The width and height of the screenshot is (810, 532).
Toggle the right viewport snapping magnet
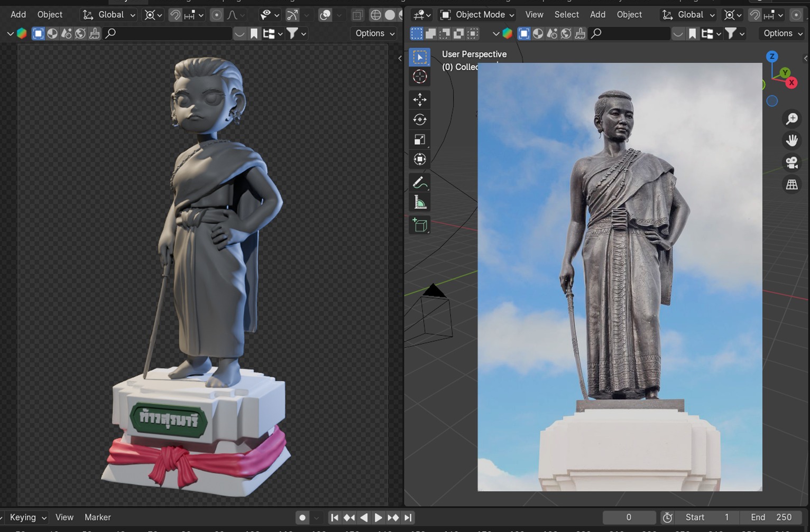[x=754, y=15]
